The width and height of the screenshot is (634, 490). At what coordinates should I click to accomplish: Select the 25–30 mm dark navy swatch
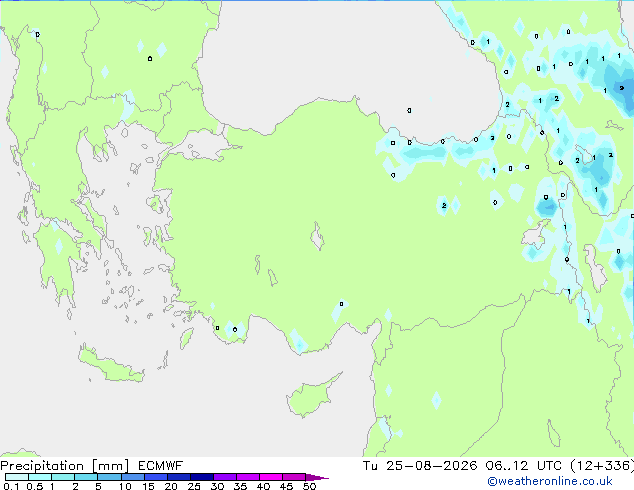[202, 477]
